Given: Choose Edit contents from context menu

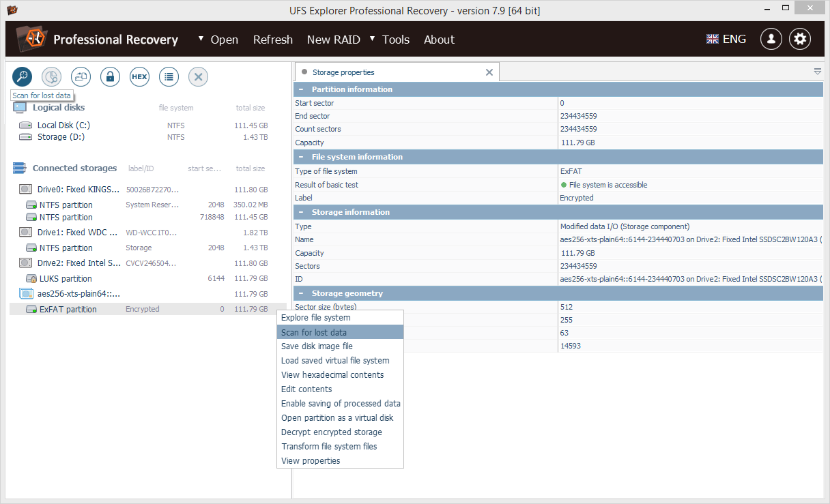Looking at the screenshot, I should click(x=340, y=389).
